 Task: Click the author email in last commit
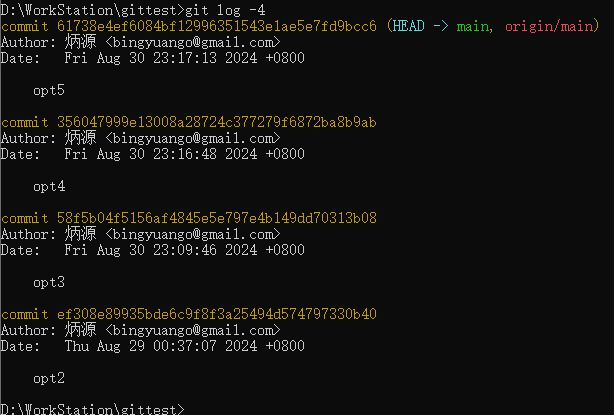[193, 330]
